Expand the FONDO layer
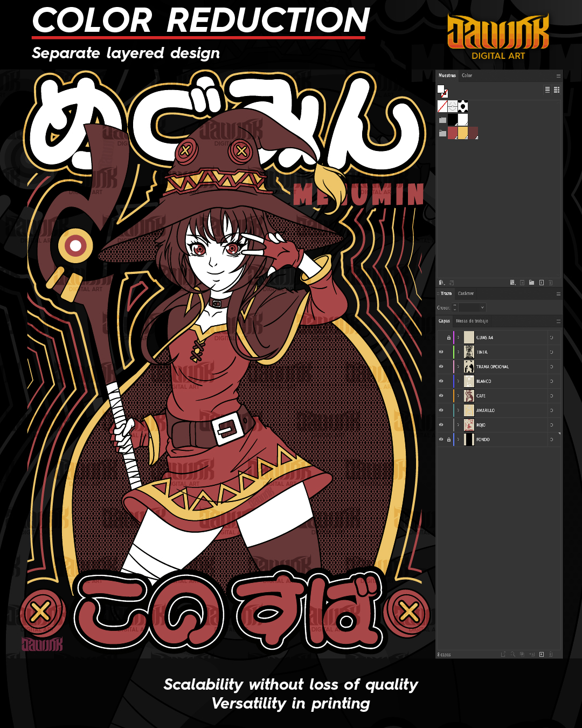Image resolution: width=582 pixels, height=728 pixels. pyautogui.click(x=459, y=439)
